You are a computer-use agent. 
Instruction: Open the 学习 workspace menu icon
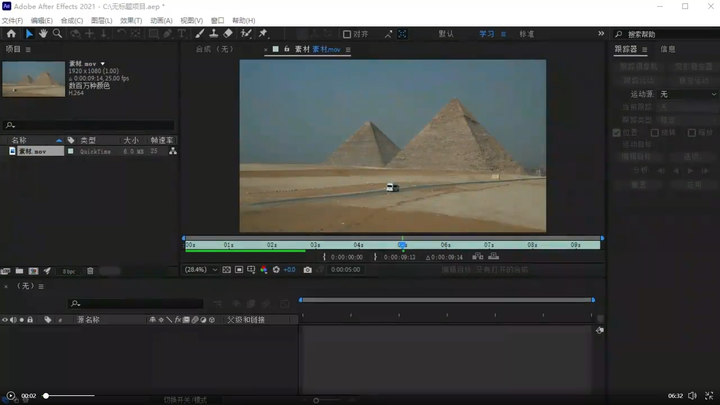pyautogui.click(x=503, y=34)
